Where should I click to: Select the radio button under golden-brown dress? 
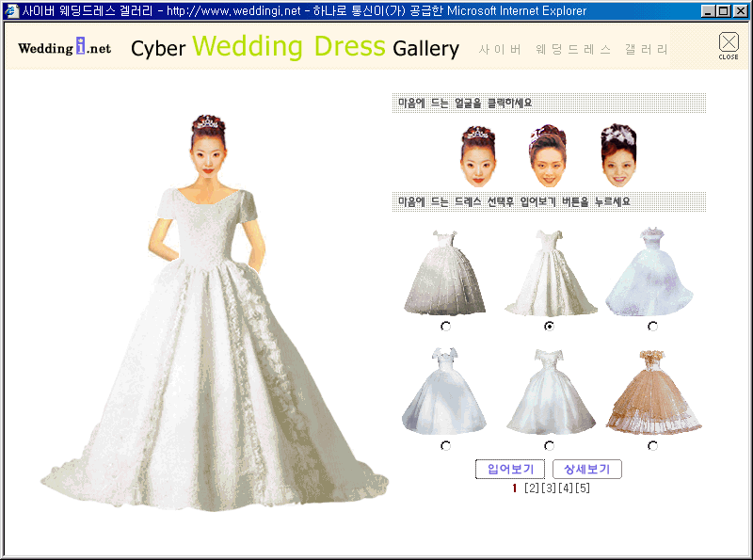click(652, 445)
